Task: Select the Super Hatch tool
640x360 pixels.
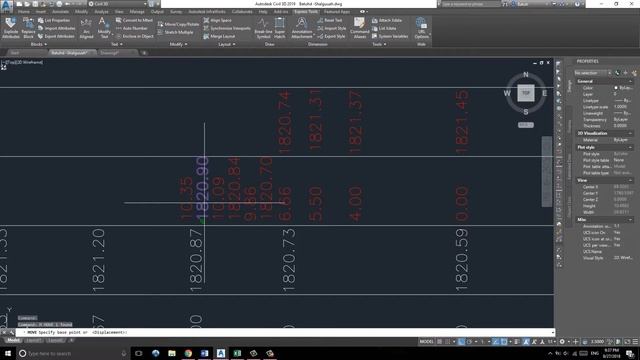Action: [x=280, y=28]
